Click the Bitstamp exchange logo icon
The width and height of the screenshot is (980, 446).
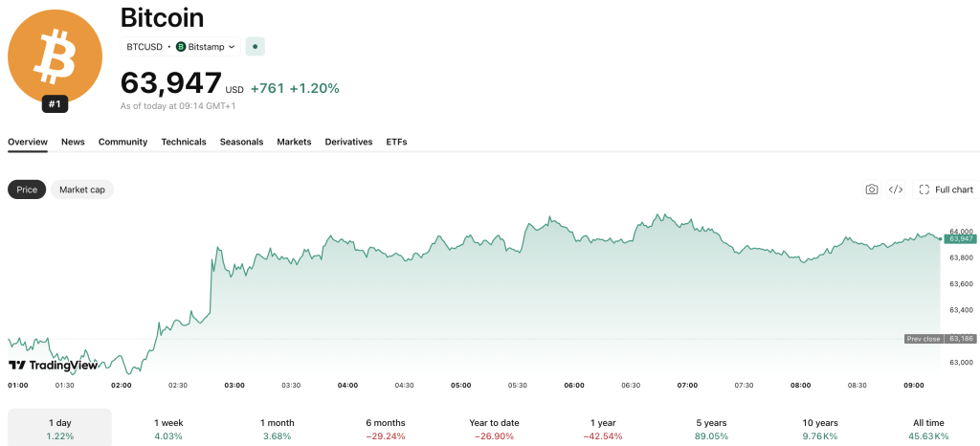point(181,46)
